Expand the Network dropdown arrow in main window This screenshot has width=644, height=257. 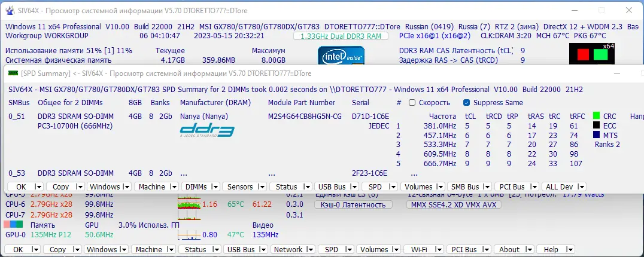tap(310, 250)
